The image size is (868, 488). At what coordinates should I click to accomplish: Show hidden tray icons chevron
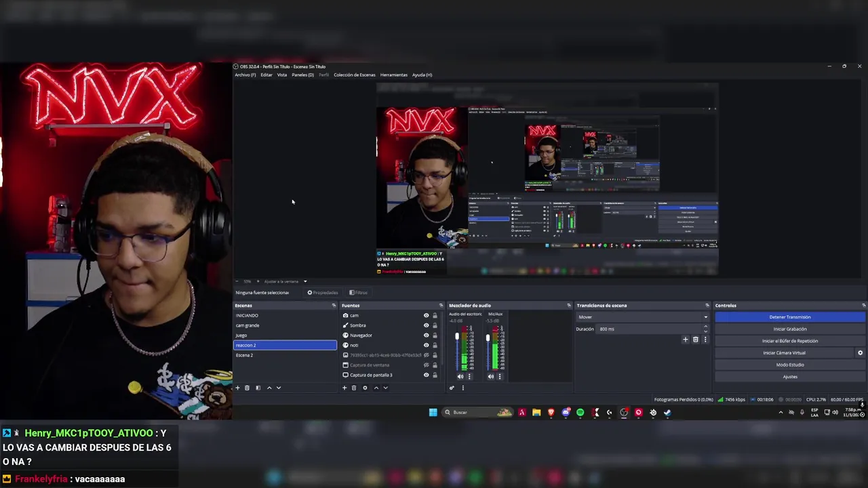pyautogui.click(x=781, y=412)
